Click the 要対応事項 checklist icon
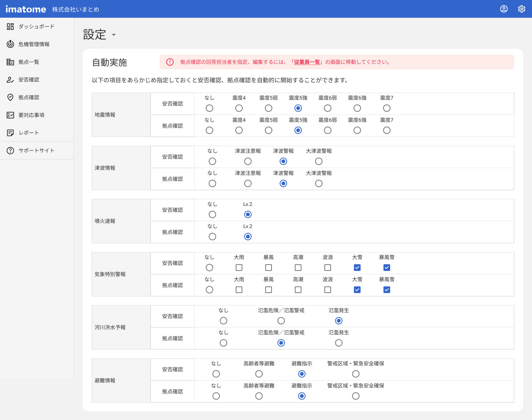 coord(10,115)
